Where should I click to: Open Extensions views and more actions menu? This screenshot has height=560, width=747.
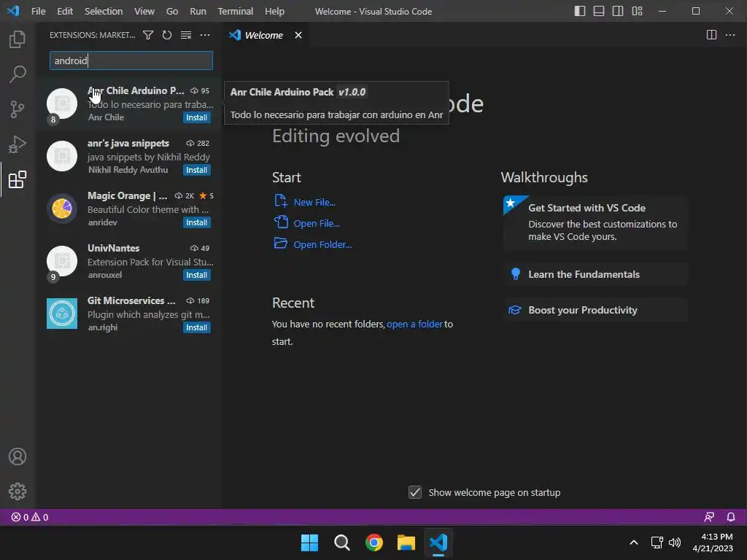pyautogui.click(x=205, y=35)
